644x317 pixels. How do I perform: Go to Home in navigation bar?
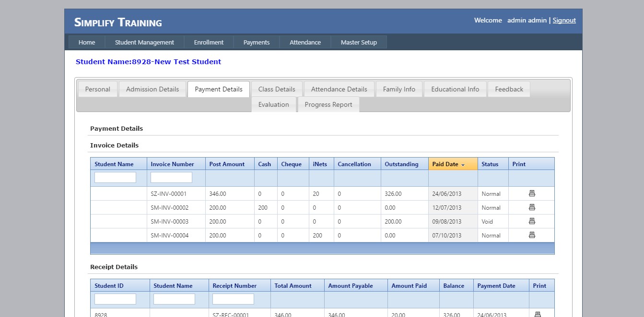[x=87, y=42]
